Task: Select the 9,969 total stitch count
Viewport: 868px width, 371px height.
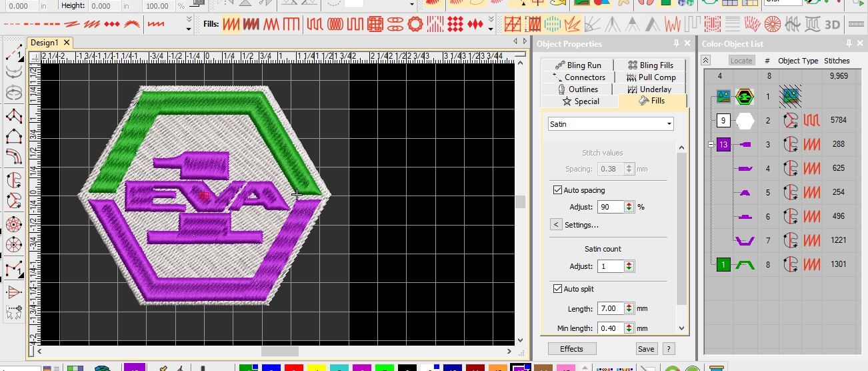Action: (x=839, y=76)
